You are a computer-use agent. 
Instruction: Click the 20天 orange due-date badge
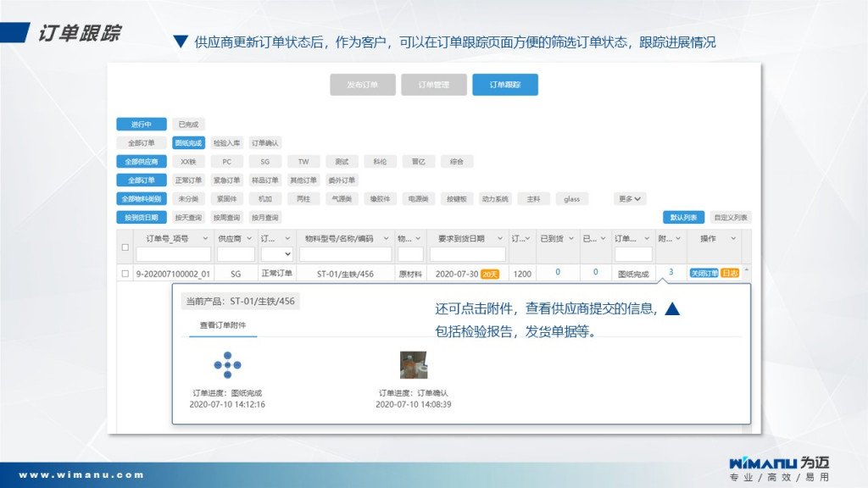pyautogui.click(x=490, y=274)
